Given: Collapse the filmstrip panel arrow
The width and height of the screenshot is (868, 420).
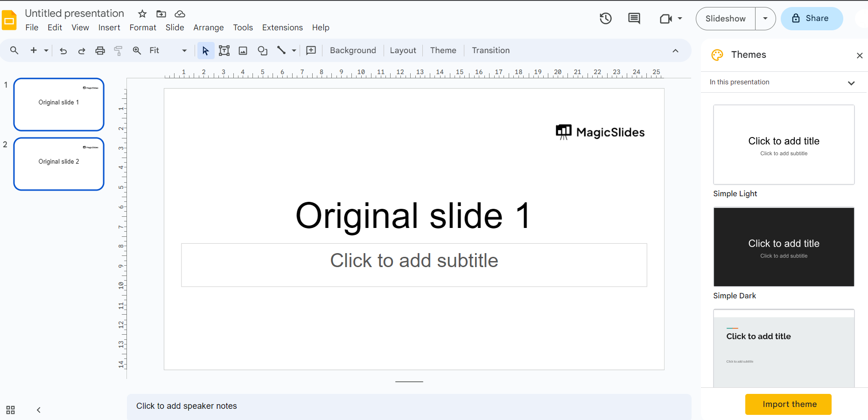Looking at the screenshot, I should coord(39,410).
